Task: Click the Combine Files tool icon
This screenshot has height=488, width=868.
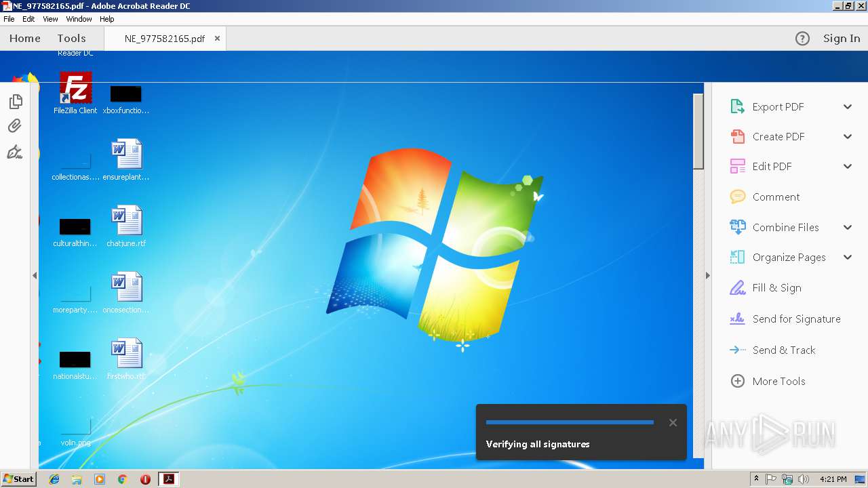Action: 737,227
